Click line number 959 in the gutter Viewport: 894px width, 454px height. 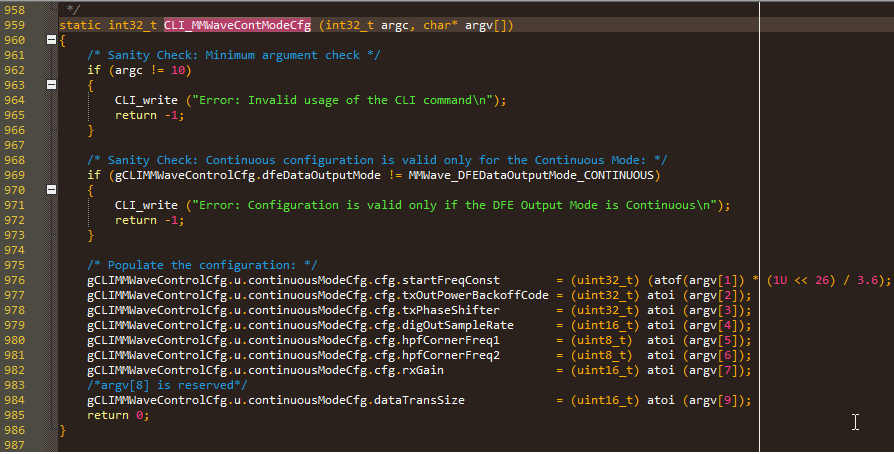(14, 25)
